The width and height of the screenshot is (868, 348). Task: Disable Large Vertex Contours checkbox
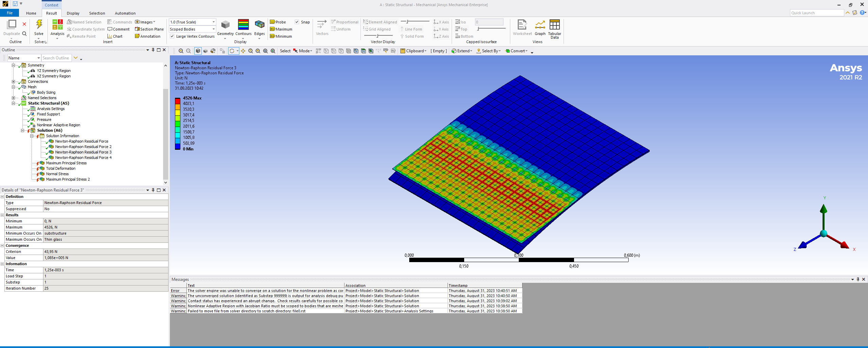(x=172, y=36)
